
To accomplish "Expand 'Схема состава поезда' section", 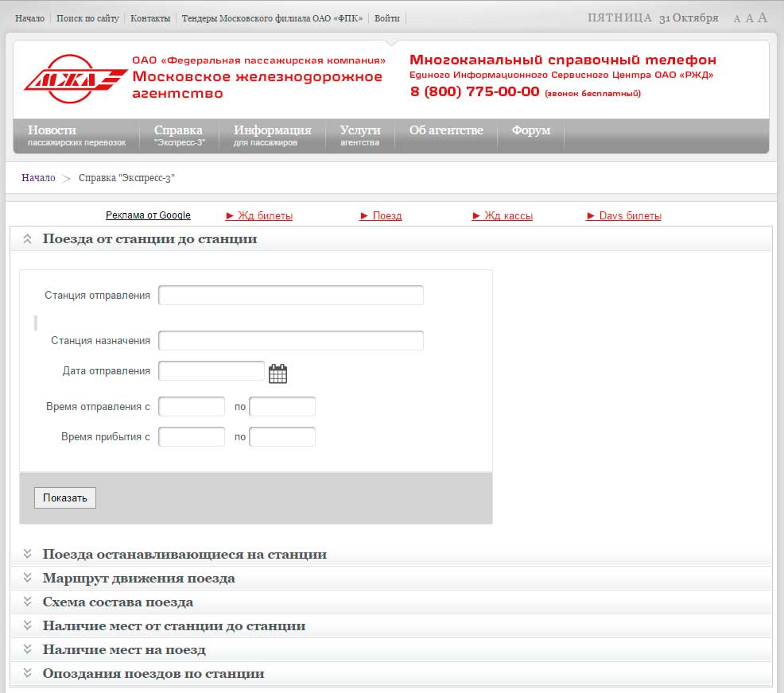I will (x=118, y=602).
